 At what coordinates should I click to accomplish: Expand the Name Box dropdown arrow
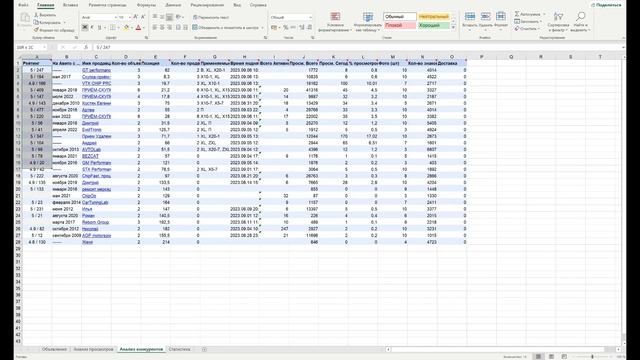44,47
